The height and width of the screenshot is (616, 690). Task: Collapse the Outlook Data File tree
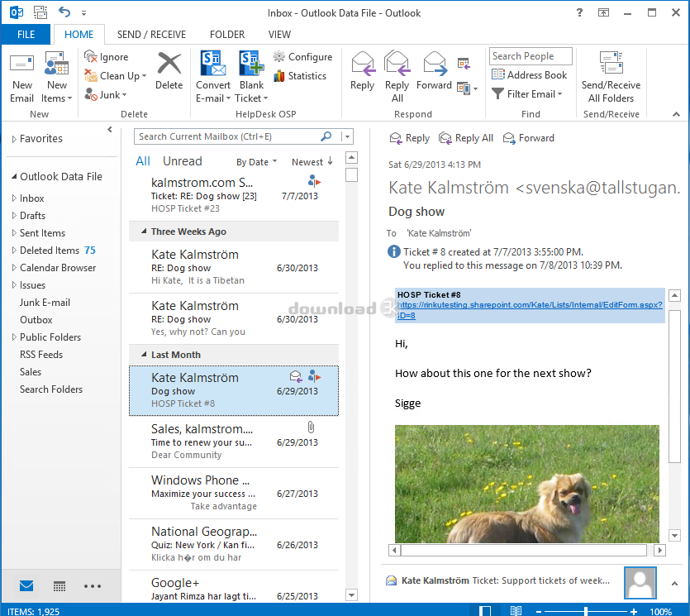click(14, 177)
